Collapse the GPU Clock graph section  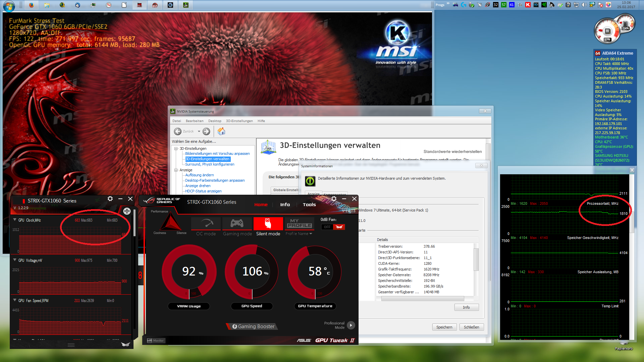click(x=15, y=220)
